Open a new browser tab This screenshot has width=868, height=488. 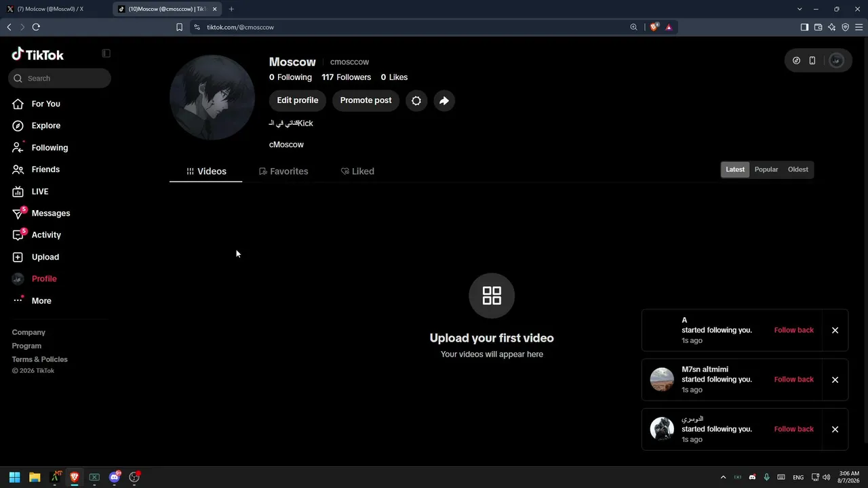pos(231,9)
